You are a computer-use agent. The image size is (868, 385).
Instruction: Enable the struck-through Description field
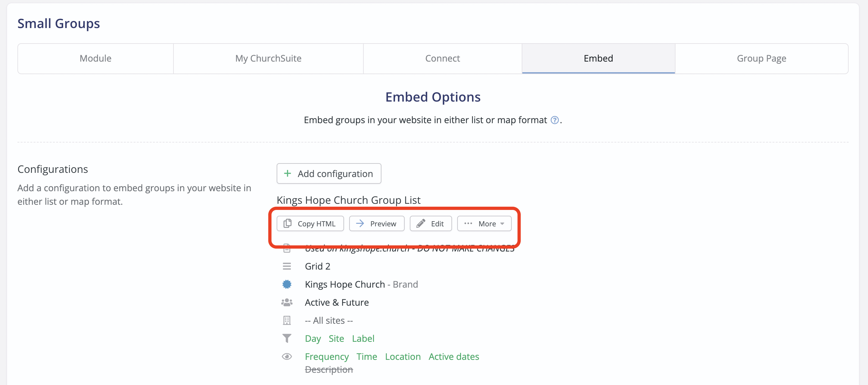329,369
